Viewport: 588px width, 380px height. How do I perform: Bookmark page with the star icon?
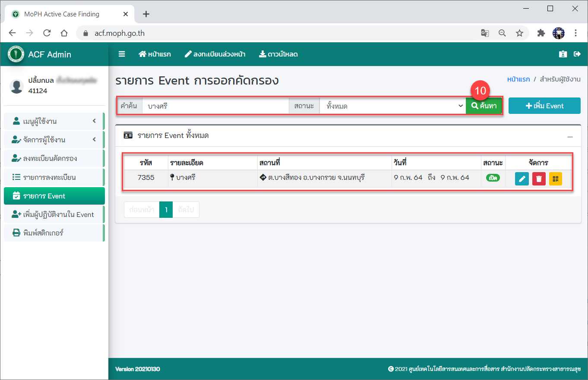(519, 33)
